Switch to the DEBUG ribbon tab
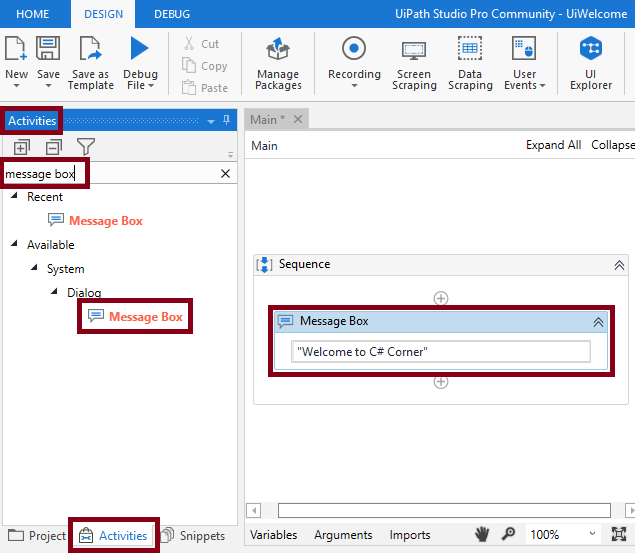 pyautogui.click(x=172, y=14)
